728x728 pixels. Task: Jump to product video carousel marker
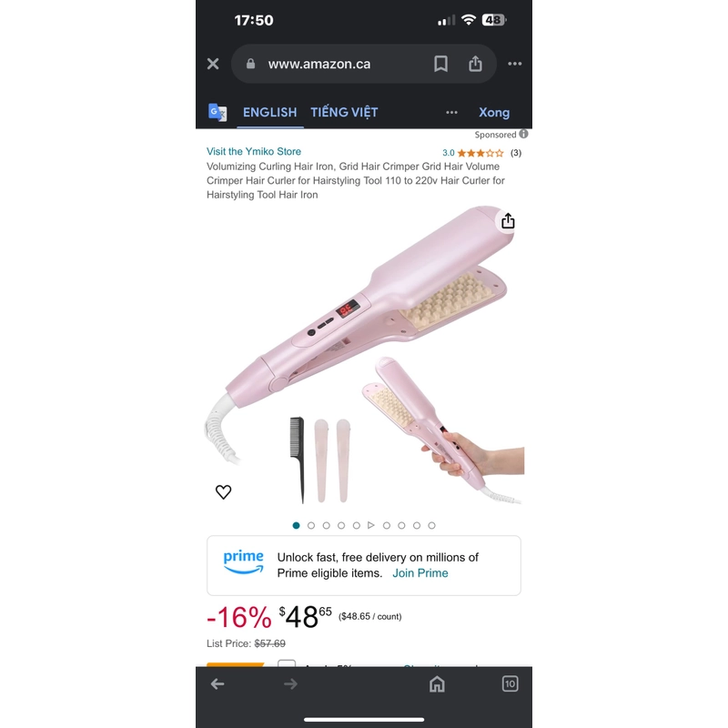371,525
